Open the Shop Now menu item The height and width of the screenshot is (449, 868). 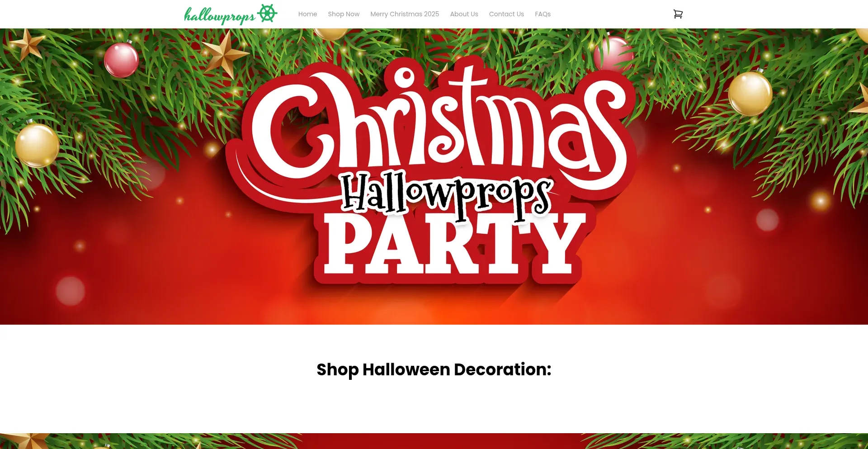coord(344,14)
